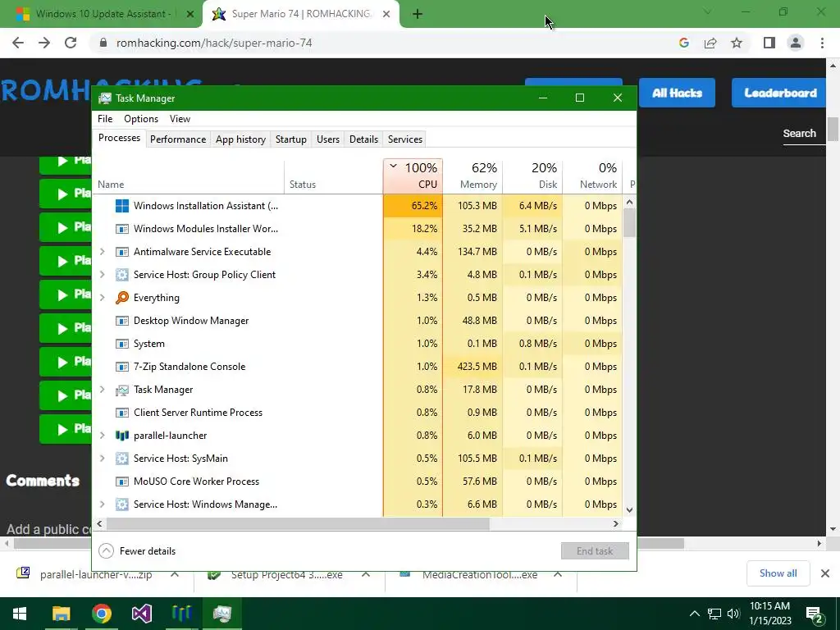
Task: Click Task Manager horizontal scrollbar thumb
Action: [x=298, y=523]
